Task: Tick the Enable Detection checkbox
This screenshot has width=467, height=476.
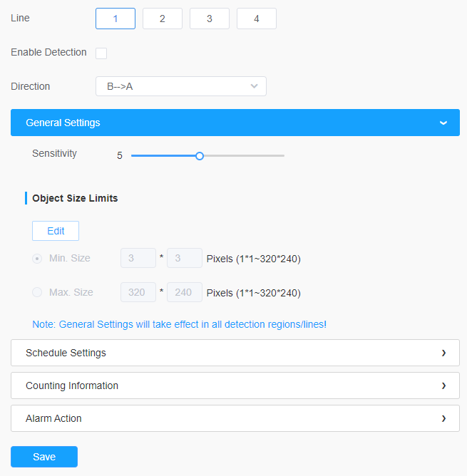Action: click(101, 53)
